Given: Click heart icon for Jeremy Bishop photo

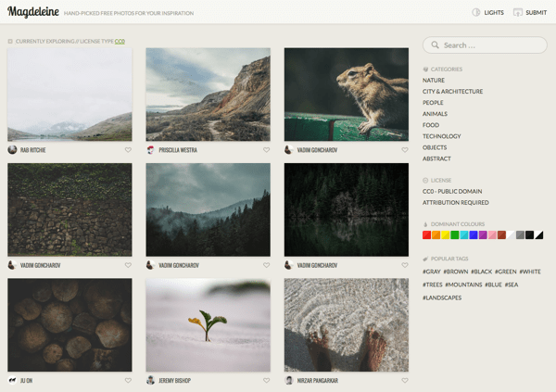Looking at the screenshot, I should [267, 380].
